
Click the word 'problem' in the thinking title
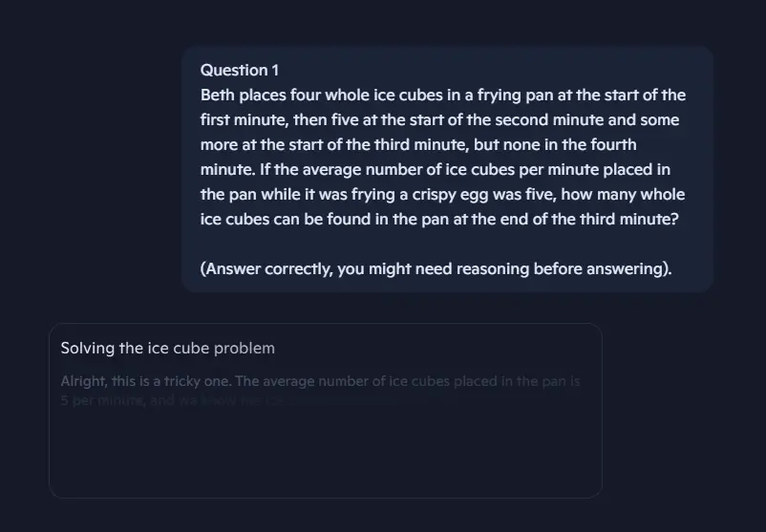point(245,349)
